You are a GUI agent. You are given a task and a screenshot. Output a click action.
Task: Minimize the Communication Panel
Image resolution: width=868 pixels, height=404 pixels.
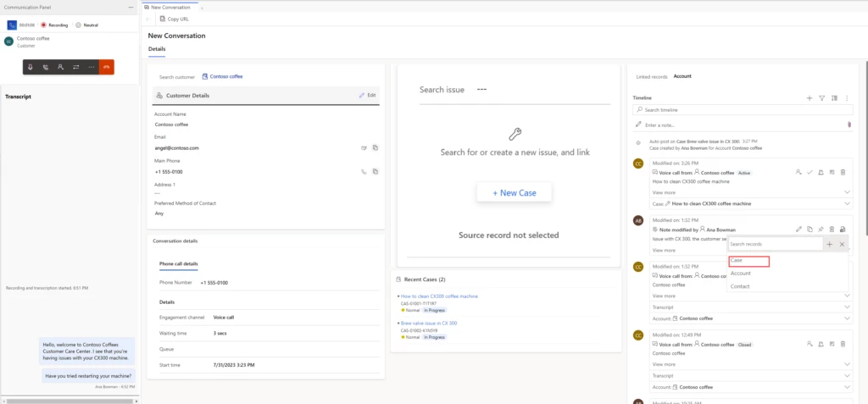coord(129,7)
